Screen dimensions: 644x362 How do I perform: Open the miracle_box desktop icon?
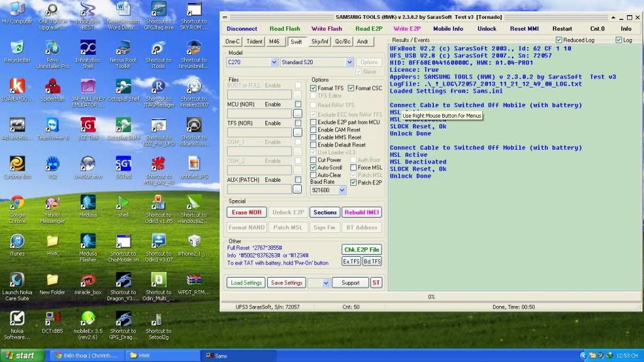coord(88,284)
